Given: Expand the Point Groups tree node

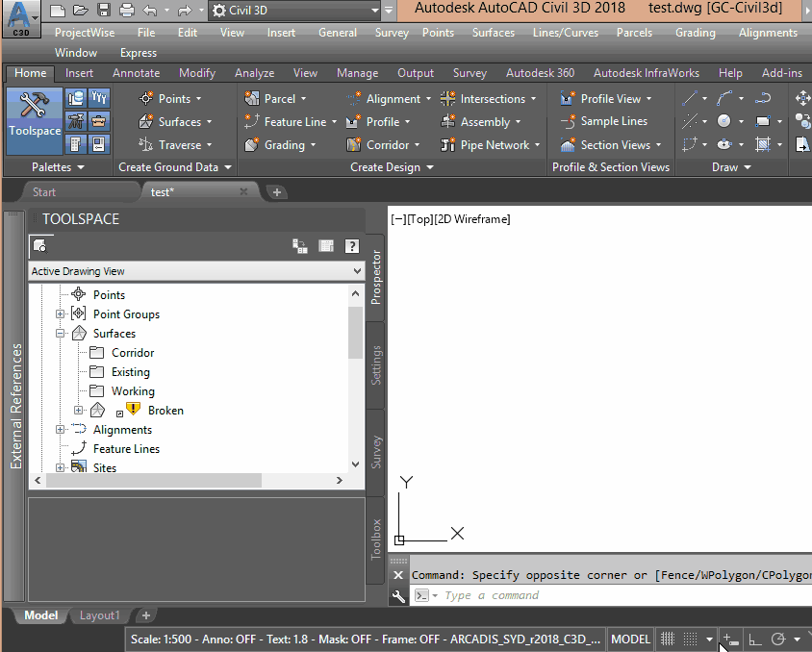Looking at the screenshot, I should point(60,314).
